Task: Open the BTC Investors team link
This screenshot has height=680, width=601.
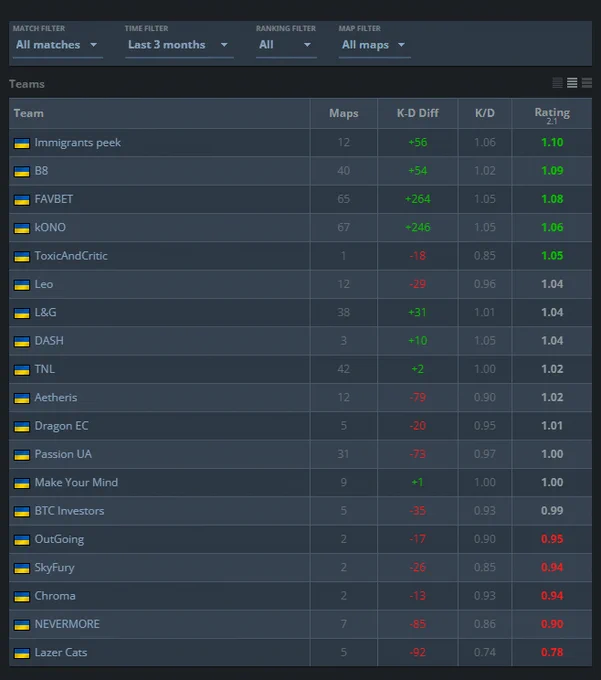Action: pos(69,511)
